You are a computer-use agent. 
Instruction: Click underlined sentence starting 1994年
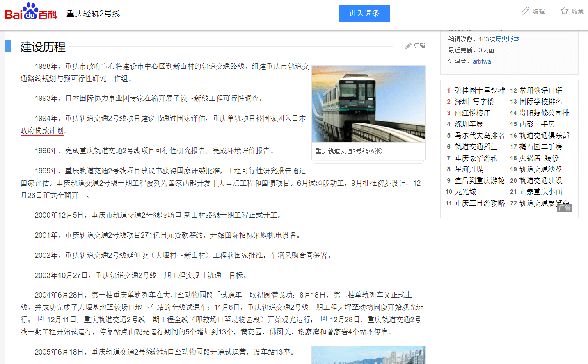click(x=163, y=125)
